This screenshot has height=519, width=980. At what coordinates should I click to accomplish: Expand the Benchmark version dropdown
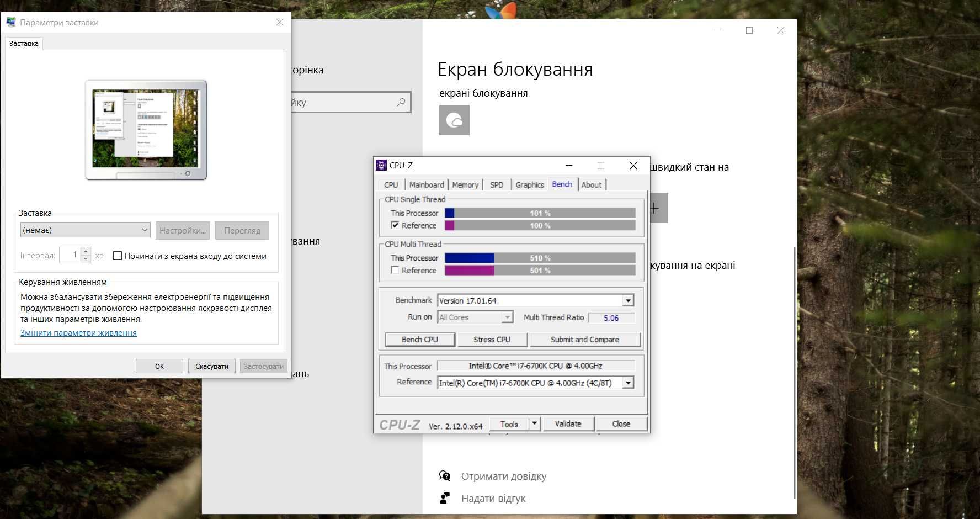pos(628,300)
